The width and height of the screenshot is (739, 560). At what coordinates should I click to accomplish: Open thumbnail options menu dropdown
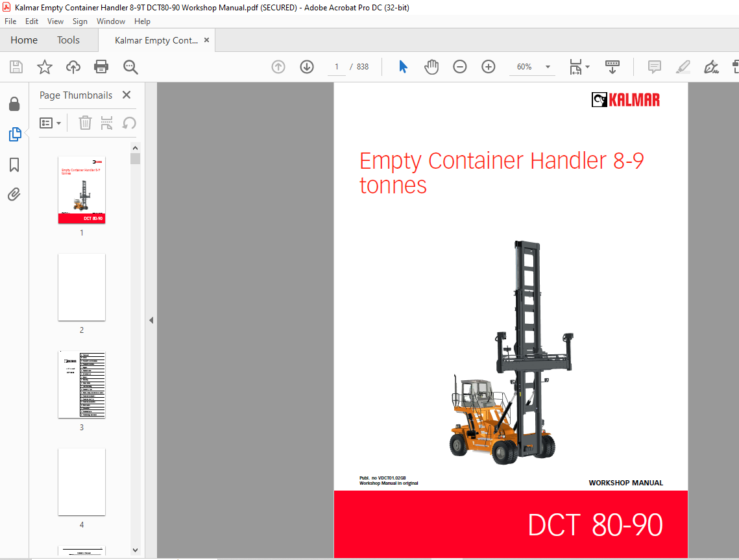tap(51, 123)
